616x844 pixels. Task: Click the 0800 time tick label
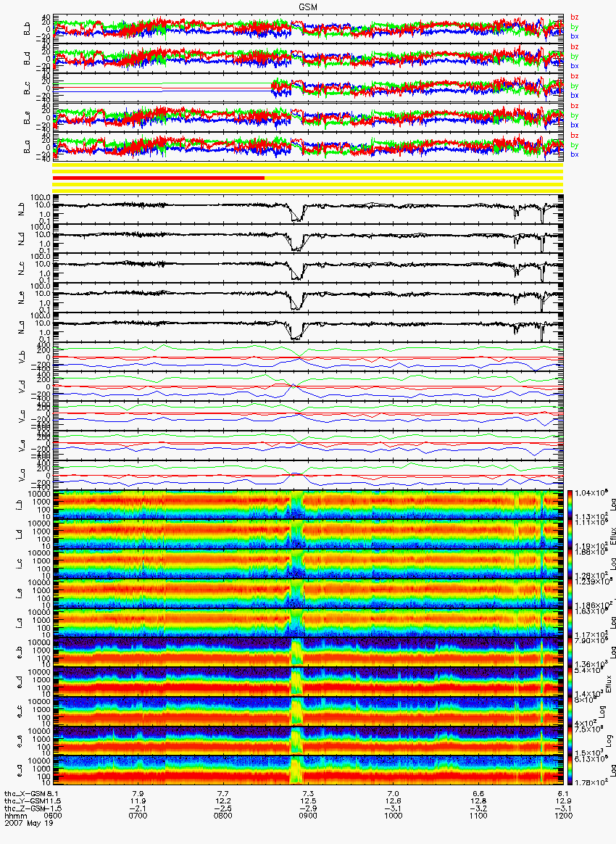pos(223,816)
